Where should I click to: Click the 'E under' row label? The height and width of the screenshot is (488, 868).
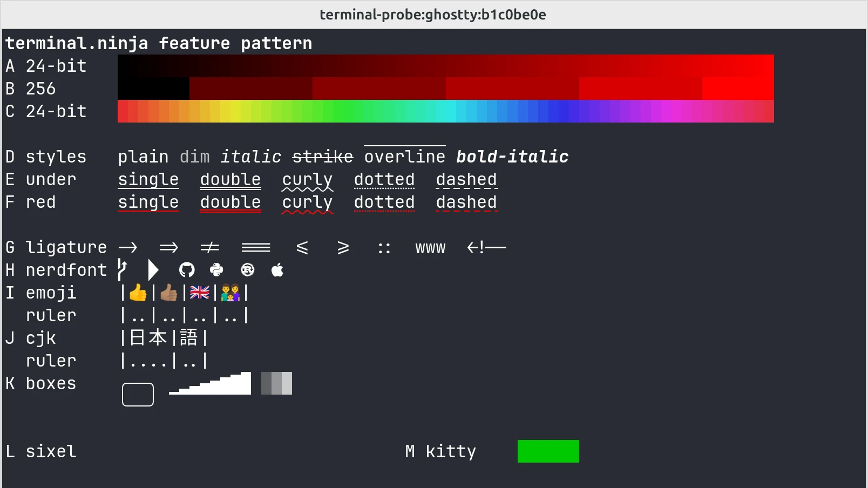[x=41, y=179]
